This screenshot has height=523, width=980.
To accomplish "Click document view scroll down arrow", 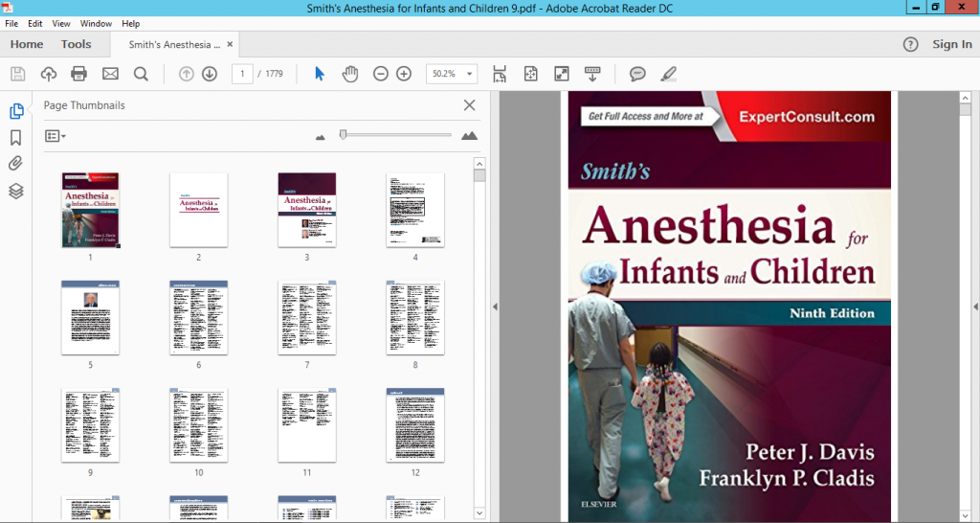I will pos(965,515).
